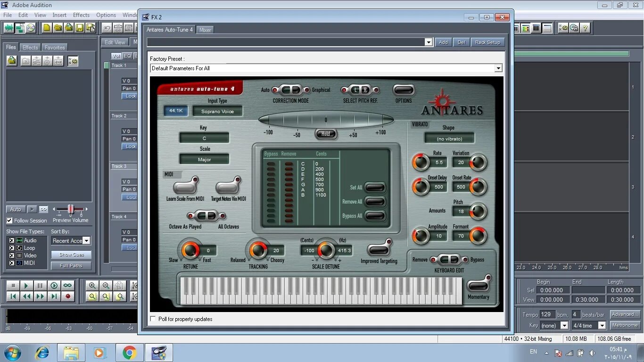The image size is (644, 362).
Task: Toggle Audio file type checkbox
Action: (12, 240)
